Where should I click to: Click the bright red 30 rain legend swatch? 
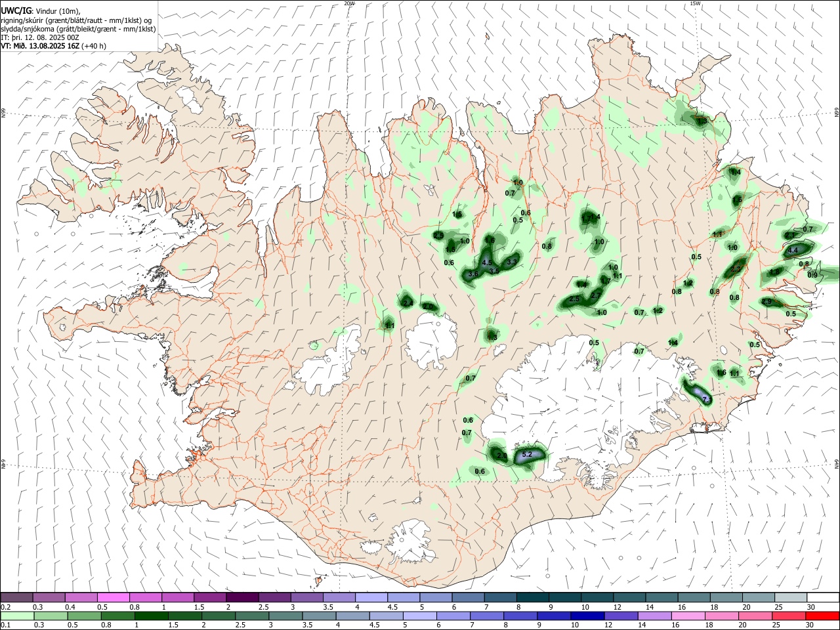822,616
